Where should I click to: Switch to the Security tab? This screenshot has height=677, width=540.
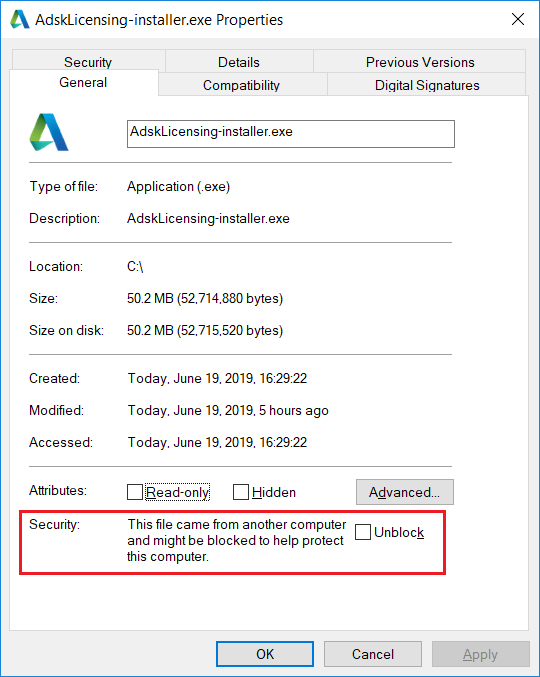pos(88,61)
